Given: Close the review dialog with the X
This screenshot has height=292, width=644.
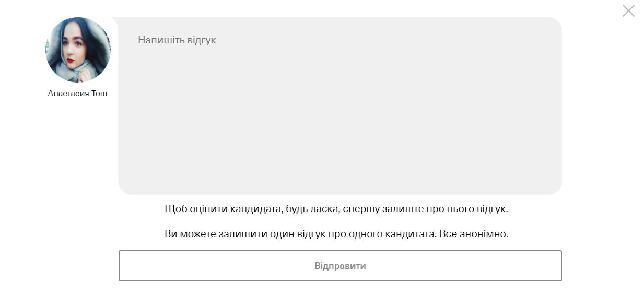Looking at the screenshot, I should coord(628,11).
